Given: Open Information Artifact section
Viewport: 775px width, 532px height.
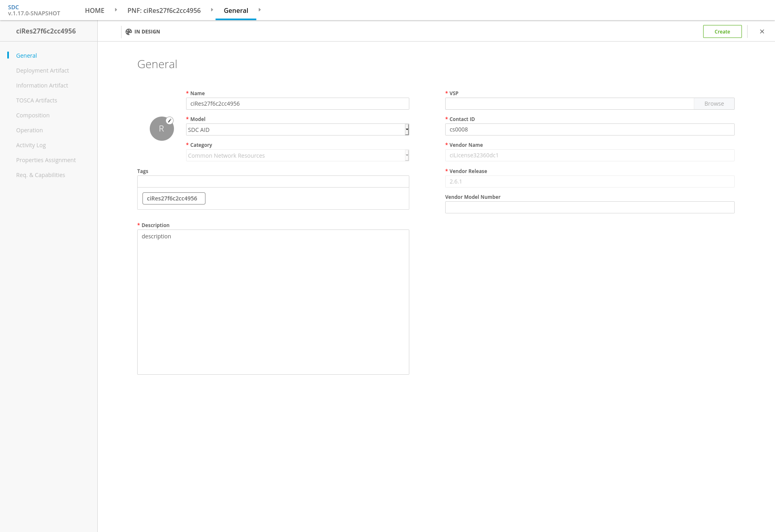Looking at the screenshot, I should (42, 86).
